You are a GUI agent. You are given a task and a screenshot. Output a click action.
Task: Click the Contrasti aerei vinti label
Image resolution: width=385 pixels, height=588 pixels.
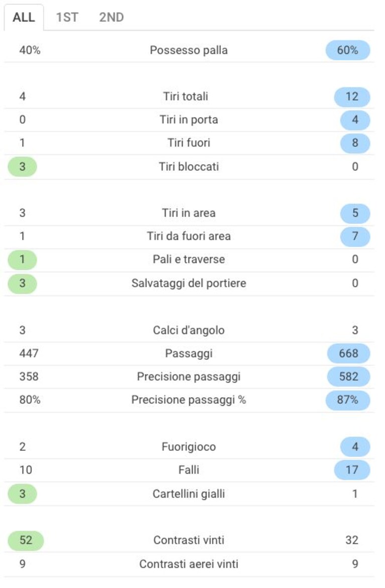[189, 564]
